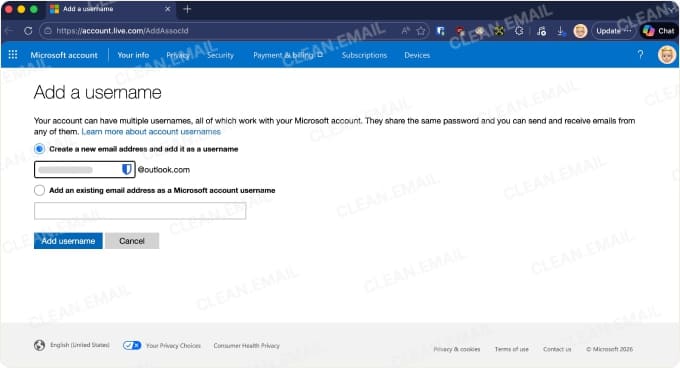Open the Subscriptions tab
This screenshot has width=680, height=368.
(364, 55)
